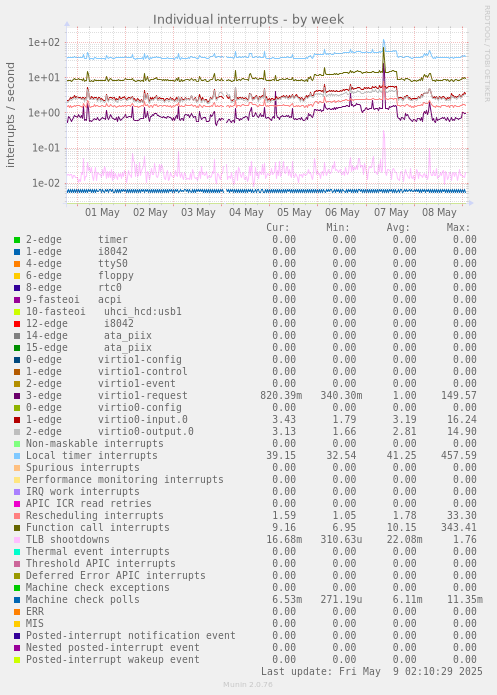Click the 04 May axis label
Image resolution: width=497 pixels, height=695 pixels.
coord(246,212)
